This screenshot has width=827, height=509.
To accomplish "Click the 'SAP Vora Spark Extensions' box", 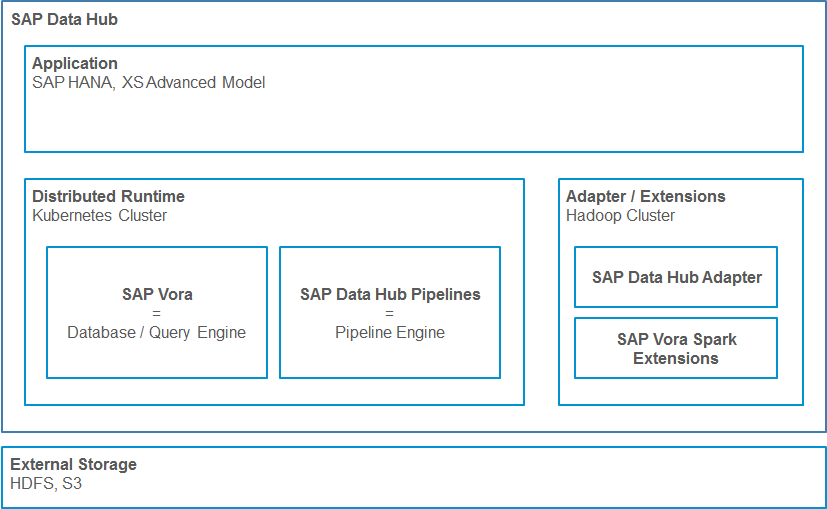I will pos(676,348).
